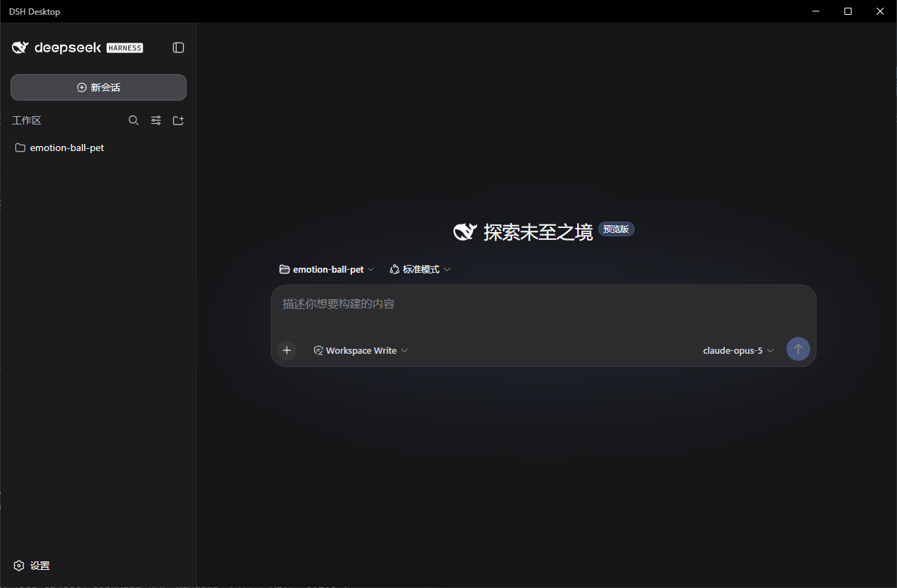The width and height of the screenshot is (897, 588).
Task: Maximize the DSH Desktop window
Action: (848, 11)
